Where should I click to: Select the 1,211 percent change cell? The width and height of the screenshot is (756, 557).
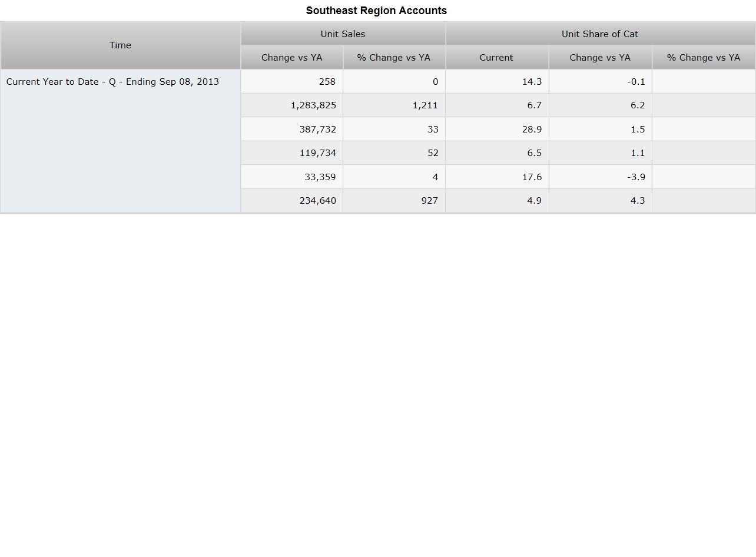[394, 105]
